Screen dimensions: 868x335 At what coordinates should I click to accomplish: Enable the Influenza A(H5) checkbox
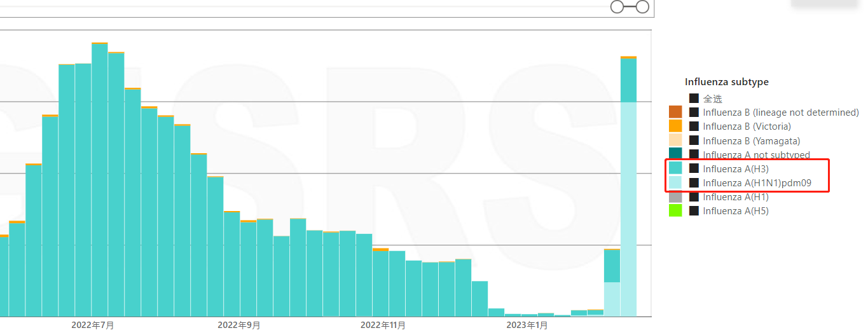pos(694,210)
